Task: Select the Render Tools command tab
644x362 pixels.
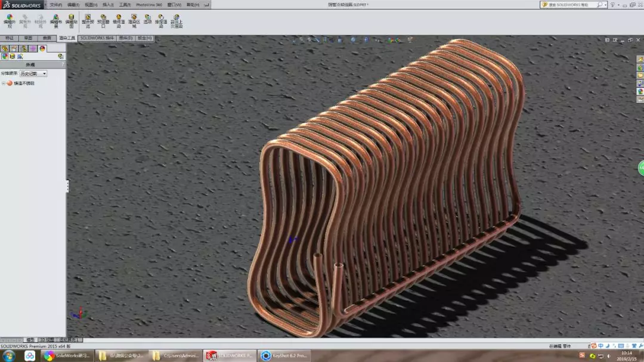Action: (67, 38)
